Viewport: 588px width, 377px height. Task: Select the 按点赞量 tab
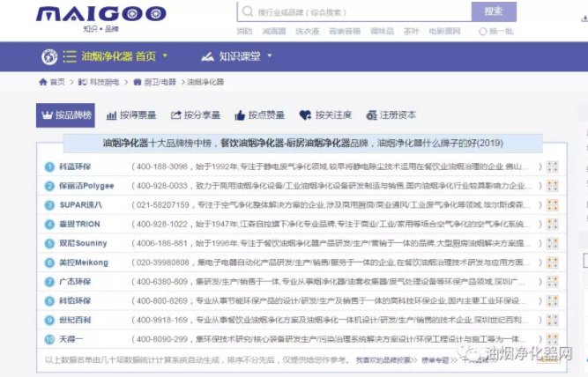pyautogui.click(x=259, y=115)
